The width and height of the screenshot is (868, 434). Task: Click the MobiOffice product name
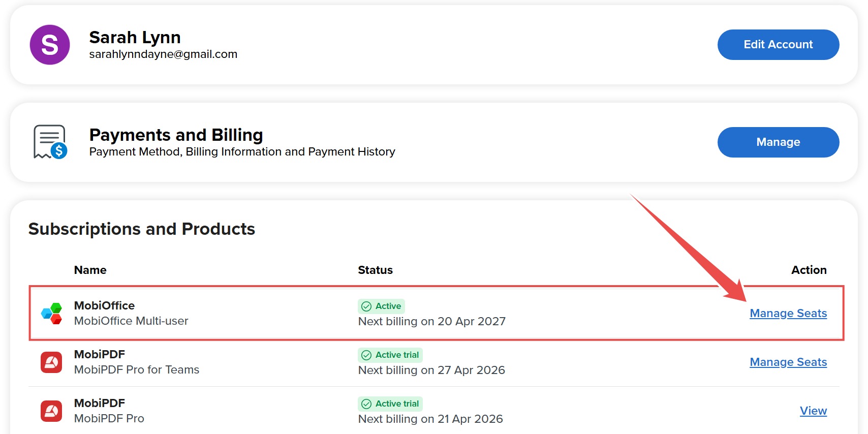pos(104,305)
